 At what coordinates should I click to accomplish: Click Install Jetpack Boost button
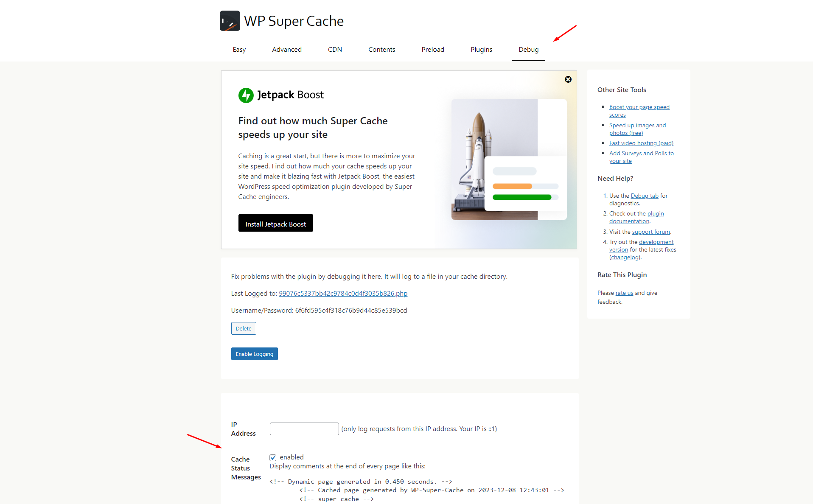coord(276,223)
